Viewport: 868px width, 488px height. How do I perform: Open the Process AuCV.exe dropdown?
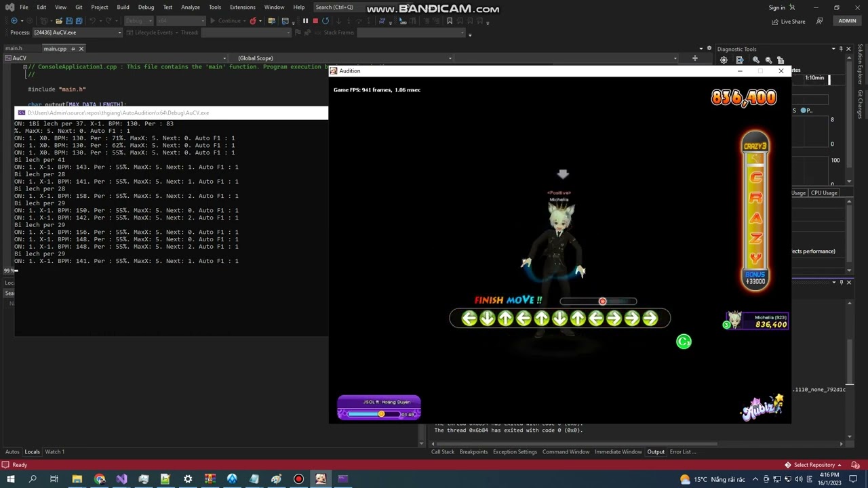tap(120, 33)
